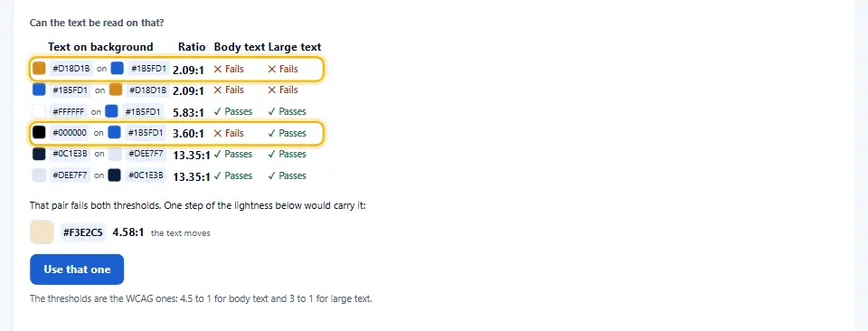Pick the pale #DEE7F7 background swatch in fifth row
868x331 pixels.
point(115,154)
